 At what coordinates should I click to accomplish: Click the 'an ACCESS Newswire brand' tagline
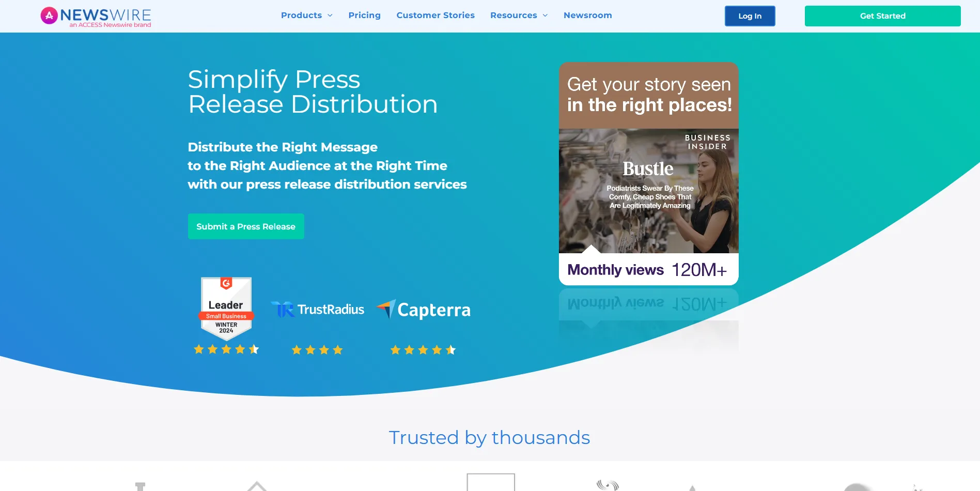click(x=111, y=25)
